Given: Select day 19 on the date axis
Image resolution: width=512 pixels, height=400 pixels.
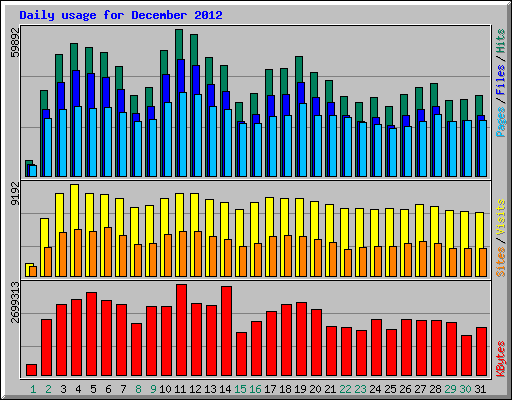Looking at the screenshot, I should coord(300,389).
